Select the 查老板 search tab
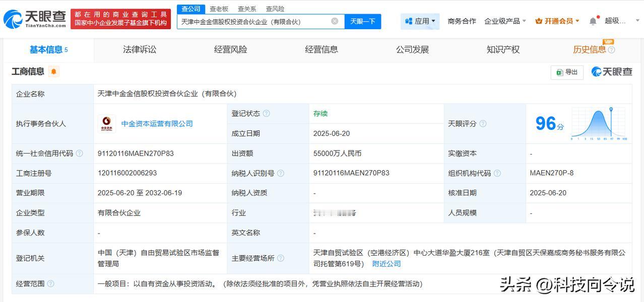The width and height of the screenshot is (644, 302). [x=219, y=9]
